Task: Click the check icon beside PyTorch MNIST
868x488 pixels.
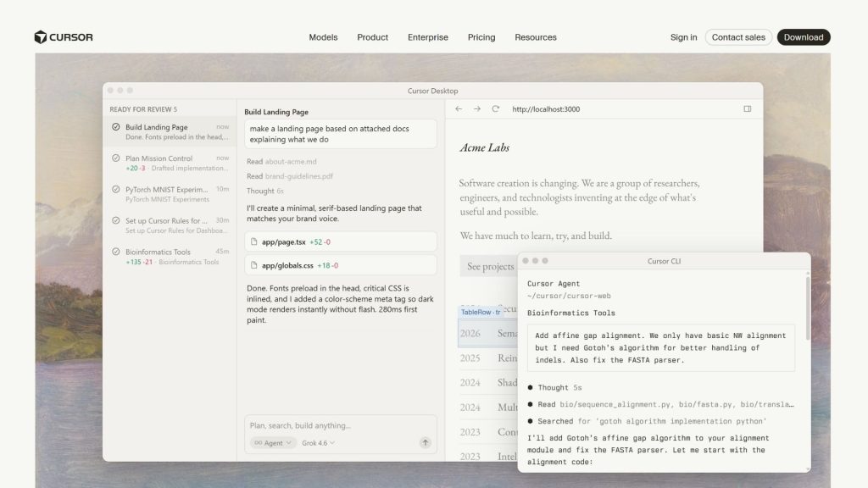Action: tap(115, 189)
